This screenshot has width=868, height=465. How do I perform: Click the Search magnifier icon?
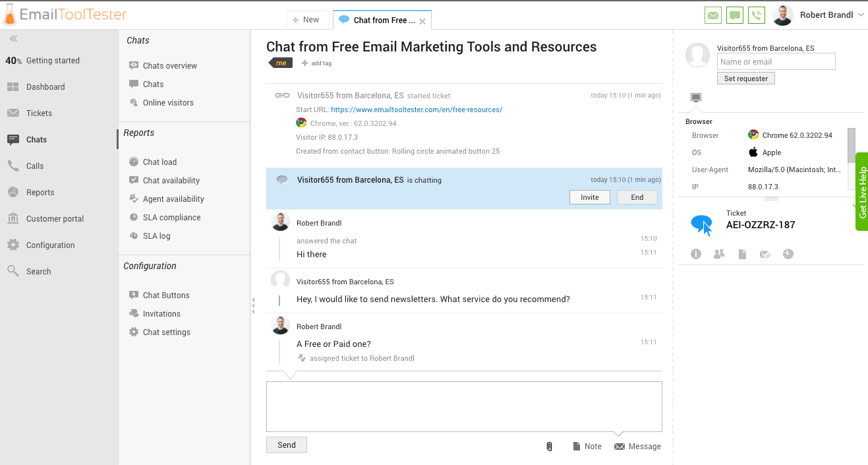13,272
